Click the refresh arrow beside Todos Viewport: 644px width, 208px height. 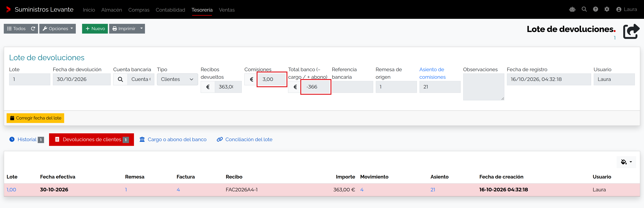tap(33, 29)
